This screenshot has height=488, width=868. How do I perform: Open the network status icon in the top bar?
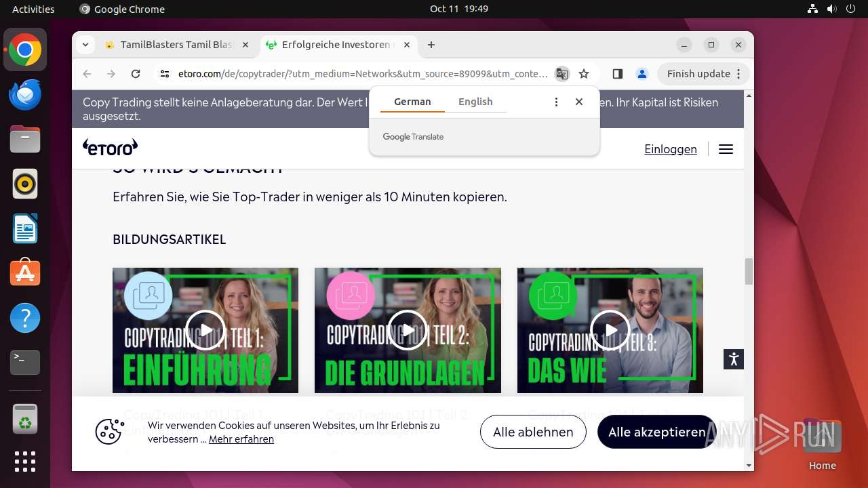click(x=812, y=9)
